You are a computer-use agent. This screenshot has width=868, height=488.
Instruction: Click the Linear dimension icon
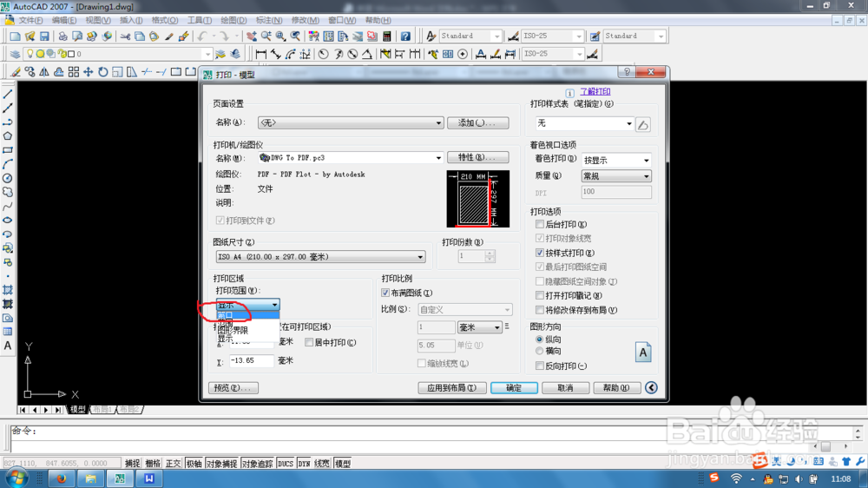260,54
